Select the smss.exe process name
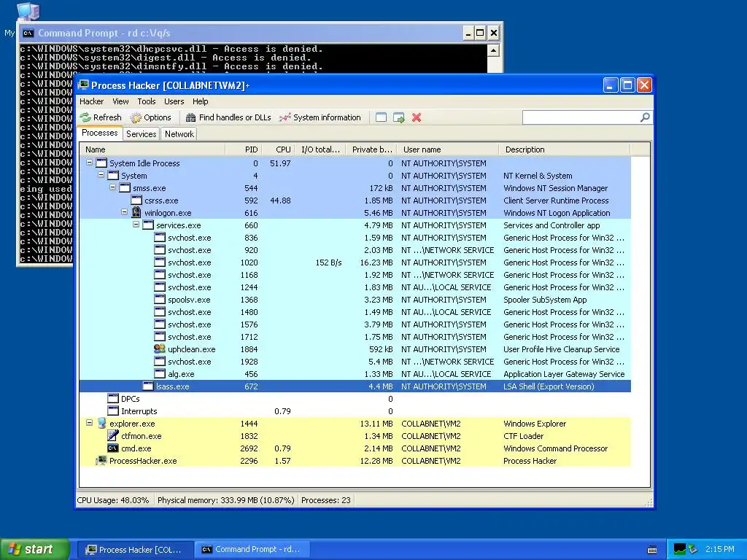Screen dimensions: 747x560 149,188
